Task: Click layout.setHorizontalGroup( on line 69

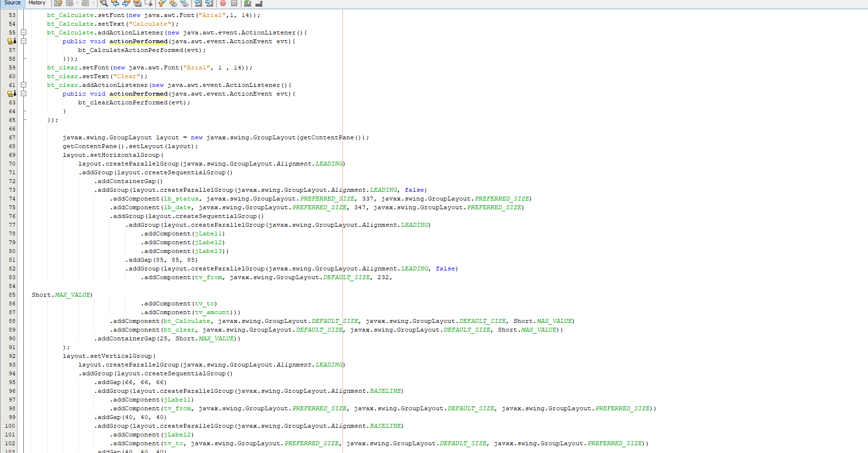Action: tap(113, 155)
